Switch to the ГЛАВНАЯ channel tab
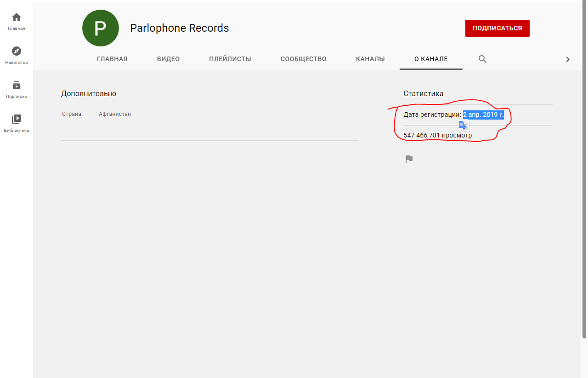The height and width of the screenshot is (378, 588). [112, 59]
